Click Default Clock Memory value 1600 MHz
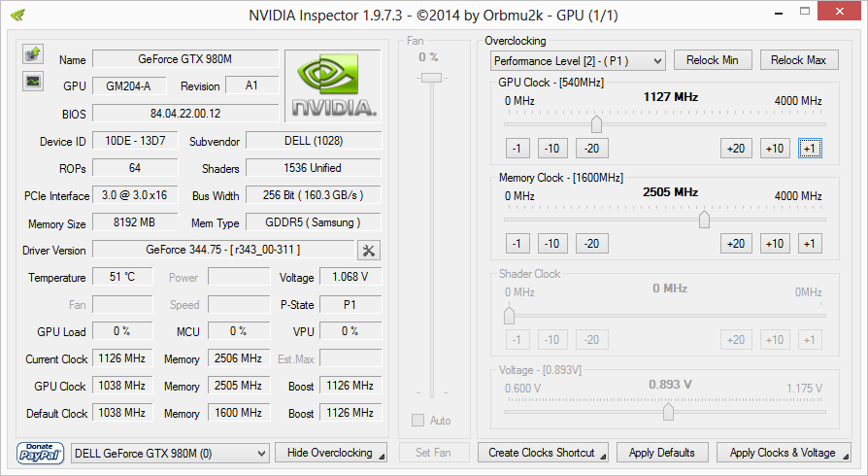868x476 pixels. 239,413
